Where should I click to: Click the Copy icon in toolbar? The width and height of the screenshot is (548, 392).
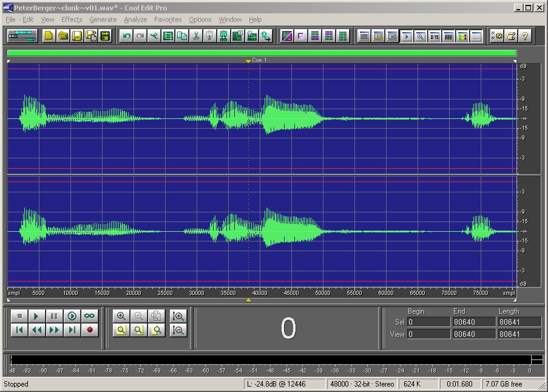pos(181,36)
